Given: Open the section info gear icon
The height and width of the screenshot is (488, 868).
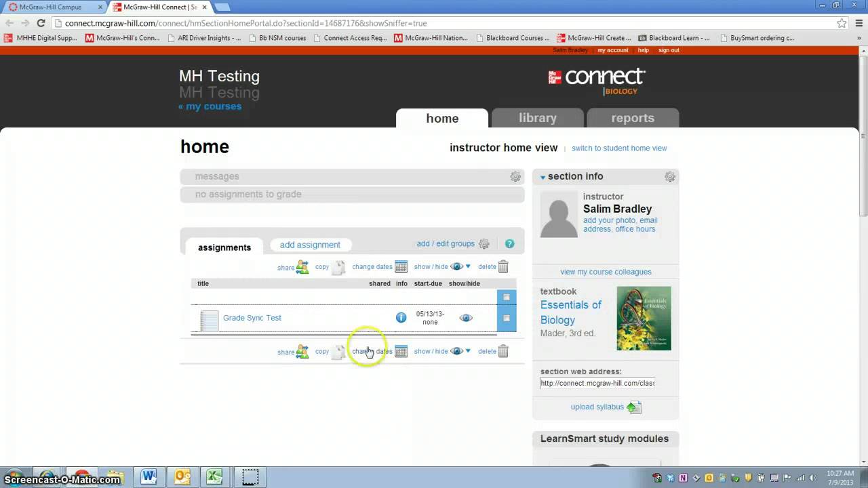Looking at the screenshot, I should (x=670, y=176).
